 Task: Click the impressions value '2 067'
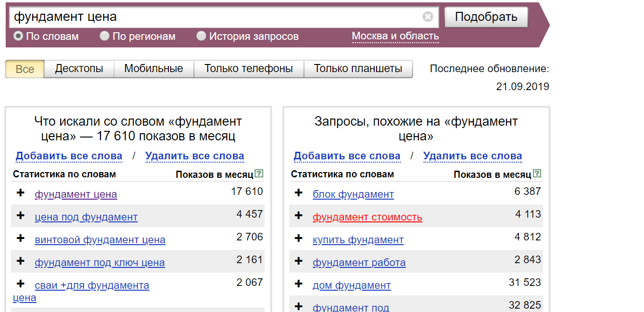pyautogui.click(x=249, y=282)
